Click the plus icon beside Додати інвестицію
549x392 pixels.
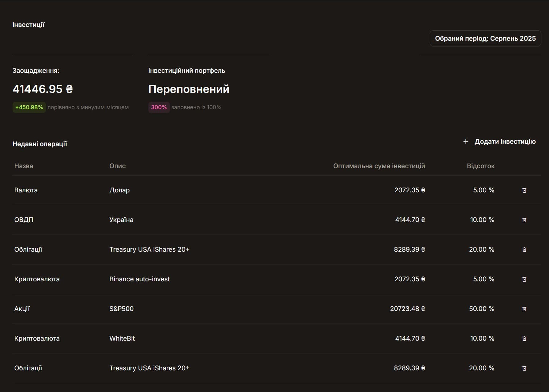465,142
